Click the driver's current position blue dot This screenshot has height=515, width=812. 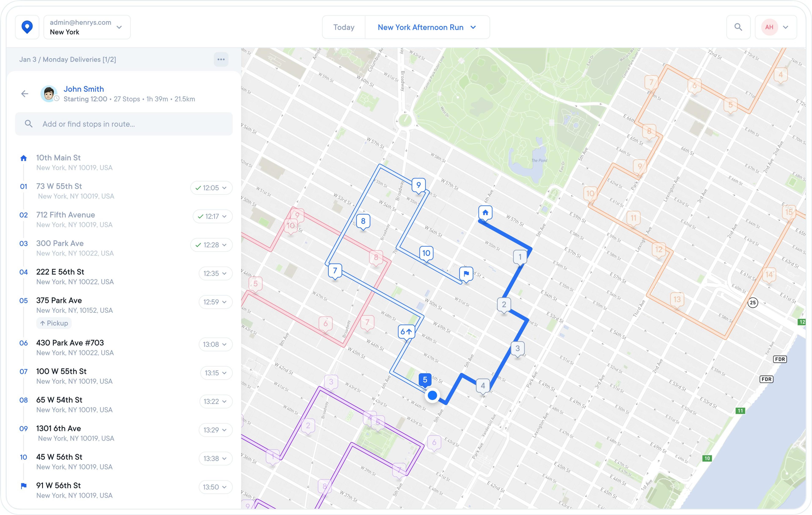(x=432, y=395)
